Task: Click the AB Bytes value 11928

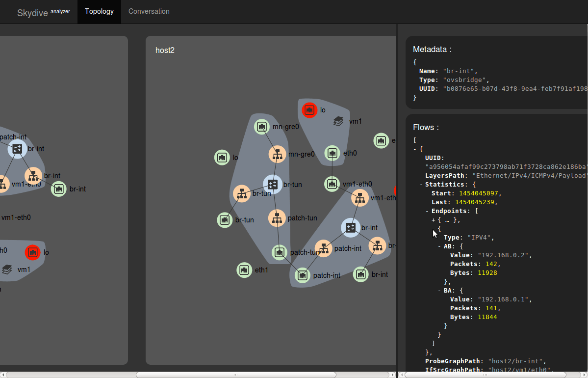Action: tap(487, 273)
